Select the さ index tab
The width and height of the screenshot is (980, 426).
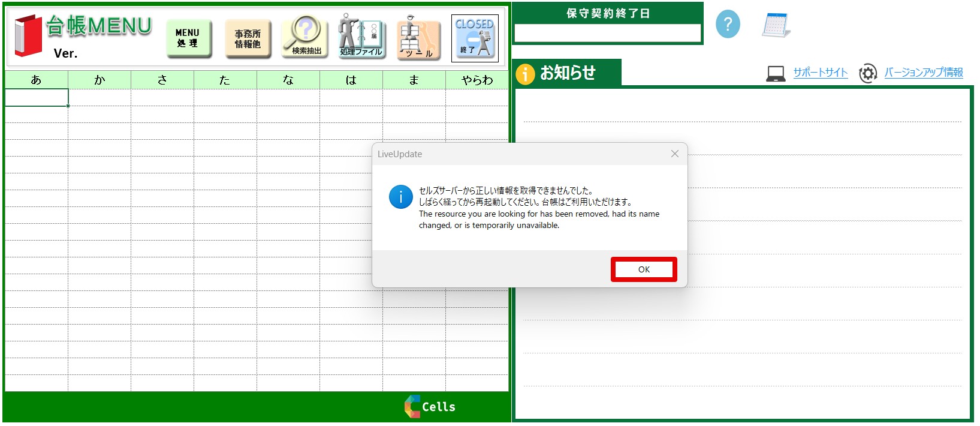point(162,80)
